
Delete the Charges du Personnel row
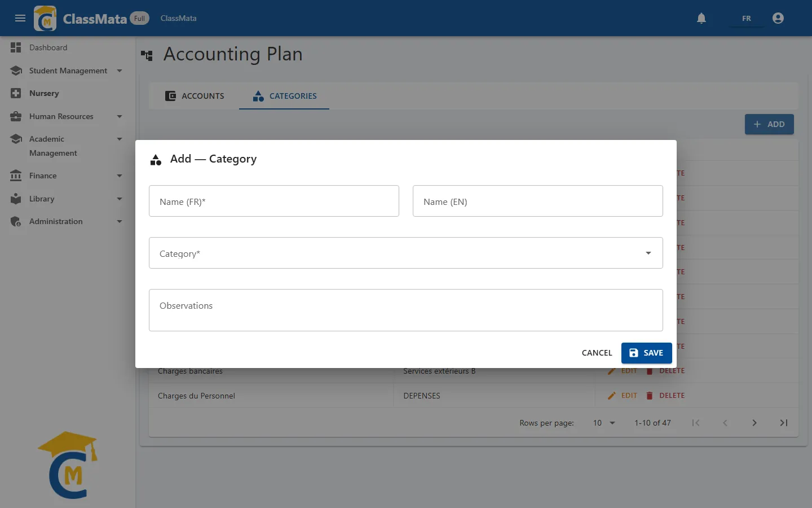pos(665,396)
